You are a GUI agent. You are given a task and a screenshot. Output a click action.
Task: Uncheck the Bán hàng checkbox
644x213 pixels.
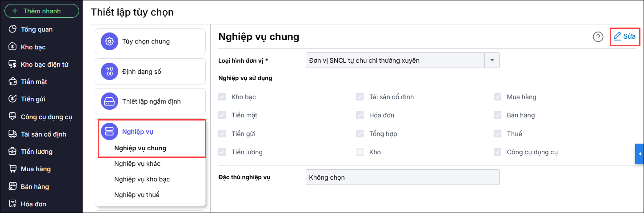pos(498,115)
